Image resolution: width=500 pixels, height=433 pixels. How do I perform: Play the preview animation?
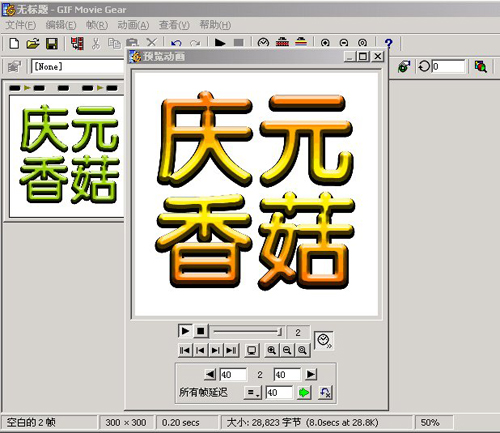185,331
